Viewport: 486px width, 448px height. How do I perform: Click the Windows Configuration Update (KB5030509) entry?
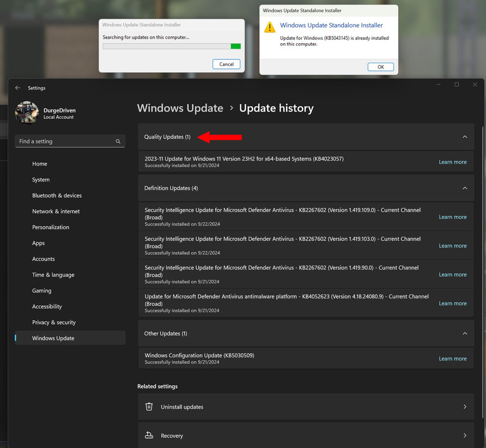coord(306,358)
